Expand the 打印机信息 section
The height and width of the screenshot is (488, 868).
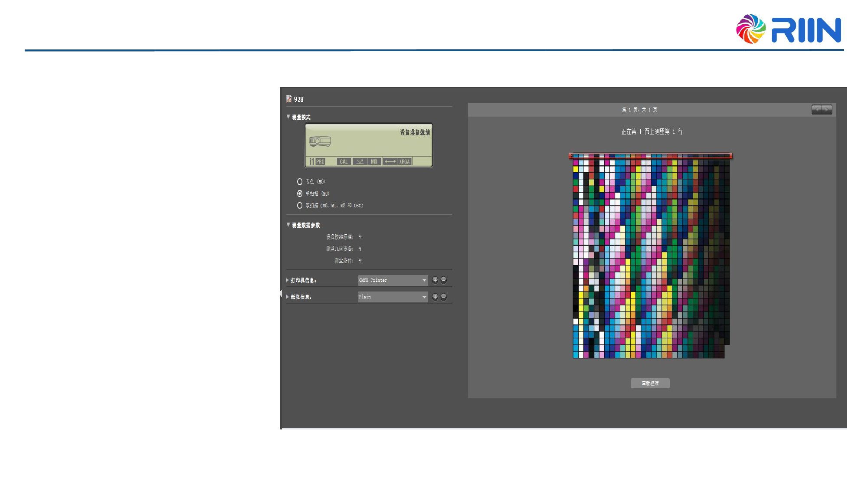287,280
